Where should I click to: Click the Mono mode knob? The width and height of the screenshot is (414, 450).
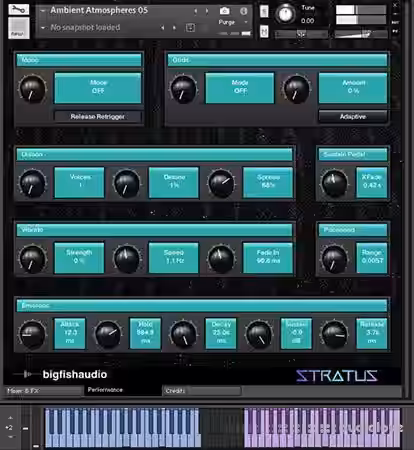(32, 89)
